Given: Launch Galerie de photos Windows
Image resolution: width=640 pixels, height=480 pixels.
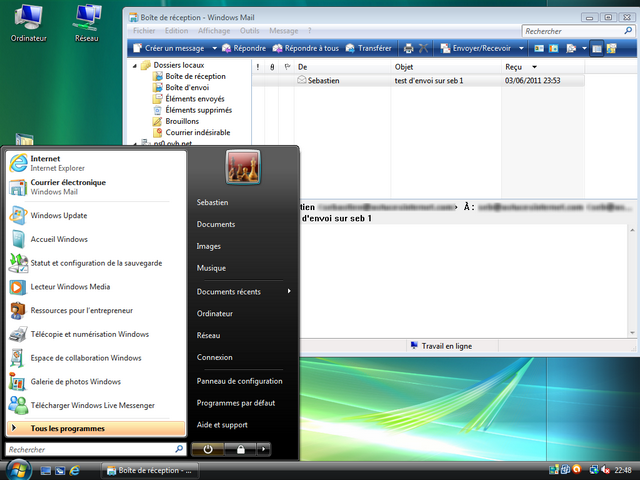Looking at the screenshot, I should [96, 381].
